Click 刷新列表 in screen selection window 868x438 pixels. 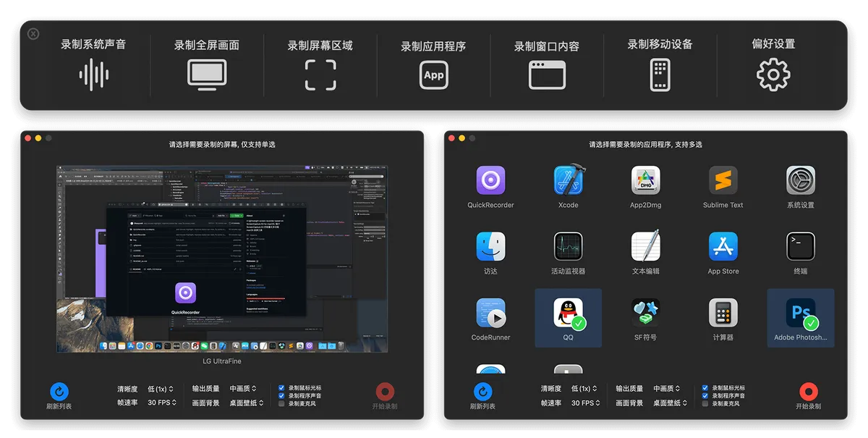59,392
